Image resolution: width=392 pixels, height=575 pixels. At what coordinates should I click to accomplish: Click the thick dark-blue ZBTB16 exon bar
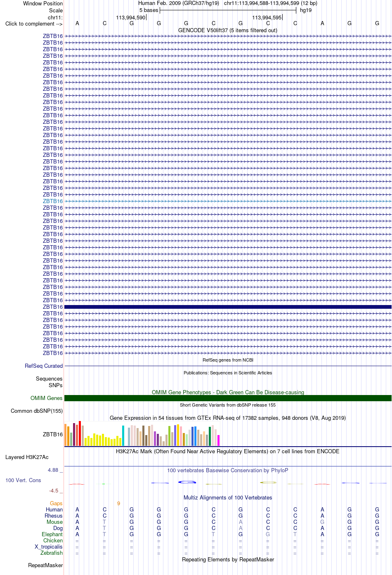point(228,307)
